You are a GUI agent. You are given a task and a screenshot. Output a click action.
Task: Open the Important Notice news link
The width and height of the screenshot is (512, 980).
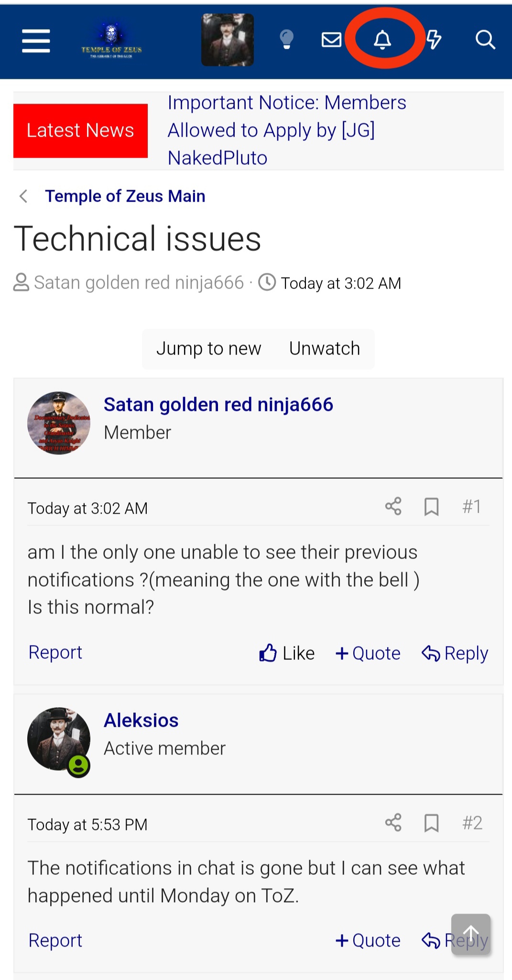tap(286, 130)
